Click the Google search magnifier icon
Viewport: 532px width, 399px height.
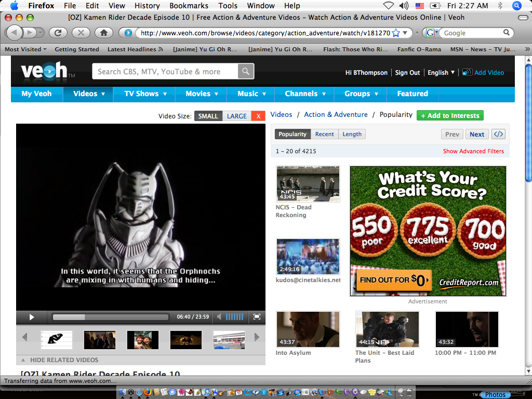click(x=506, y=33)
